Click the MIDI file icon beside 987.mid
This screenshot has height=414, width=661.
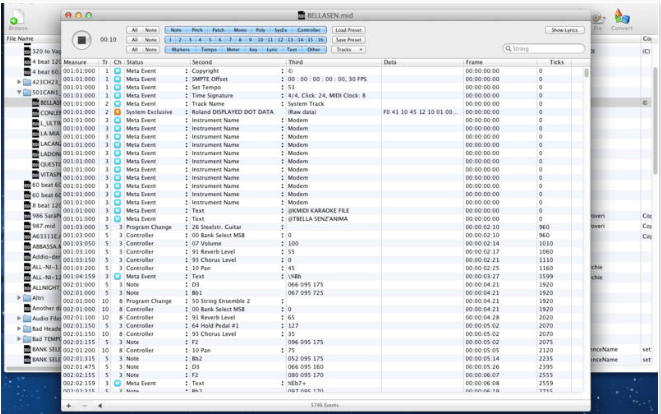27,226
